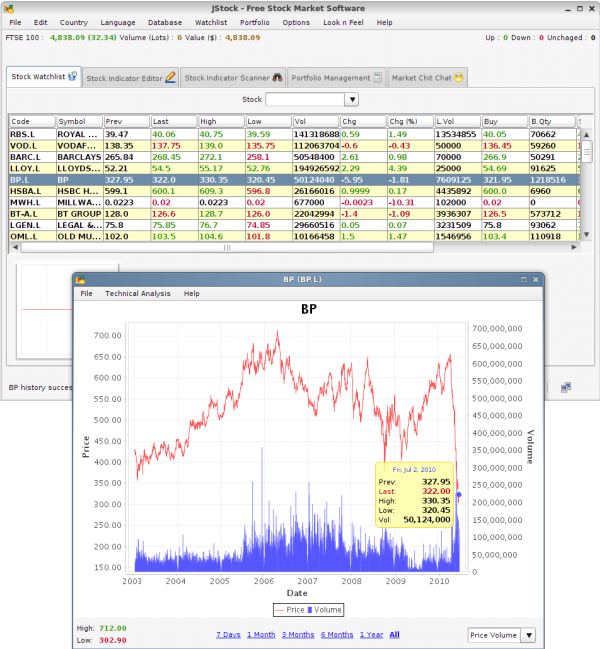Select the LLOY.L Lloyds row
600x649 pixels.
coord(294,168)
